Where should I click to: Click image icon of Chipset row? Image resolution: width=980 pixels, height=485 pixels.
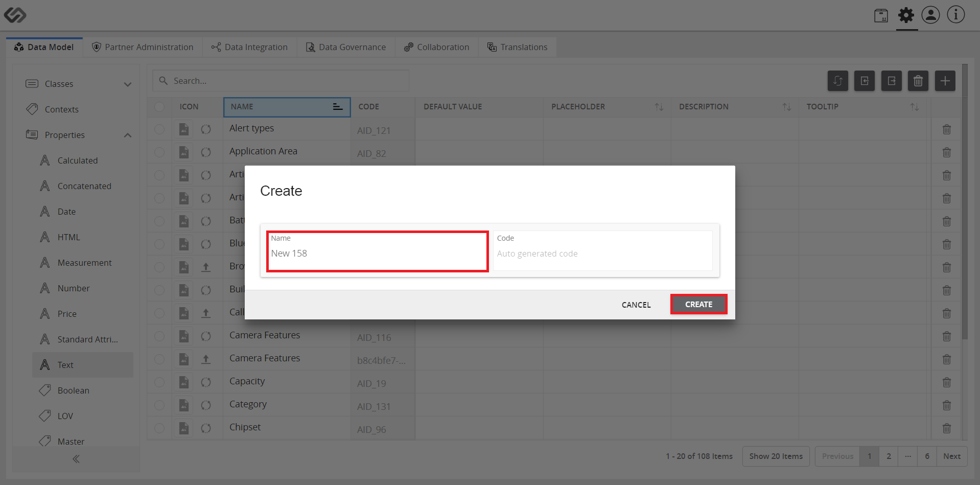pos(184,428)
